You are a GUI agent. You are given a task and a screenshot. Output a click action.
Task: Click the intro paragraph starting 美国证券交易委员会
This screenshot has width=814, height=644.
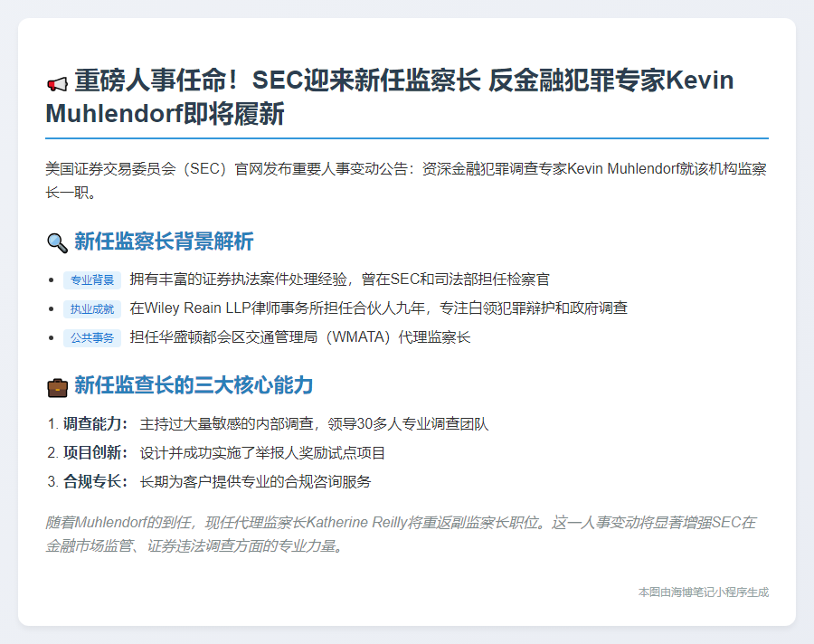click(x=406, y=181)
